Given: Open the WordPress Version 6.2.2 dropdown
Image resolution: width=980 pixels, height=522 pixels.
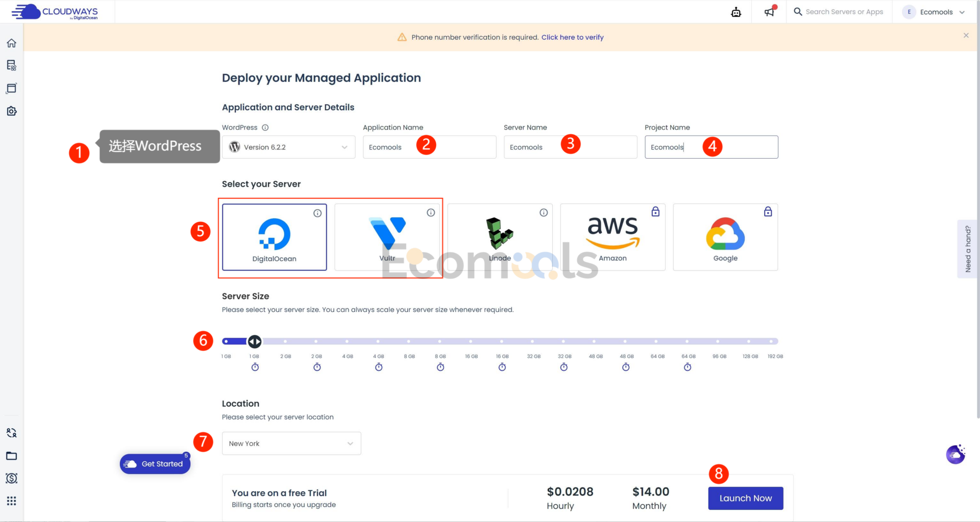Looking at the screenshot, I should tap(288, 147).
